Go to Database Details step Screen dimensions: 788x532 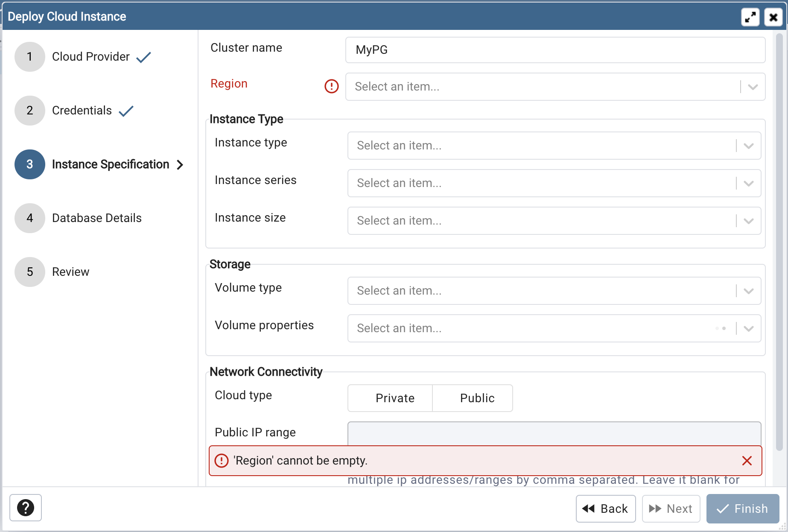[x=96, y=218]
